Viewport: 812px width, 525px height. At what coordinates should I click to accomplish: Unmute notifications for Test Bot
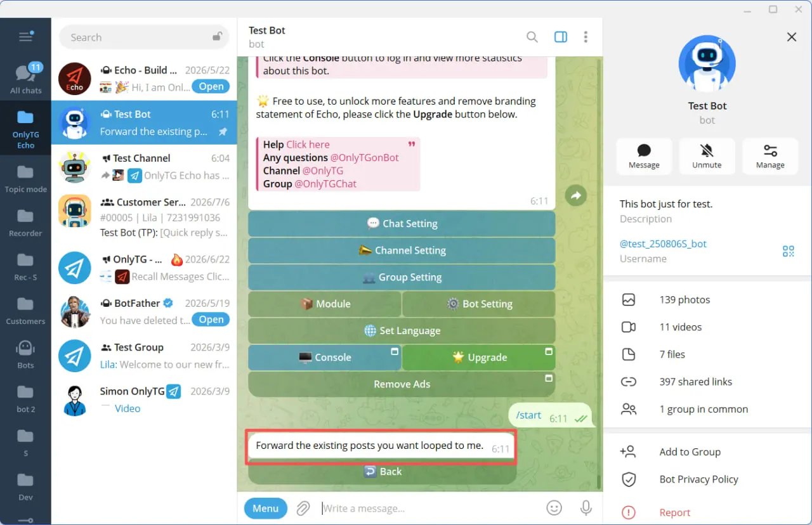pyautogui.click(x=707, y=157)
